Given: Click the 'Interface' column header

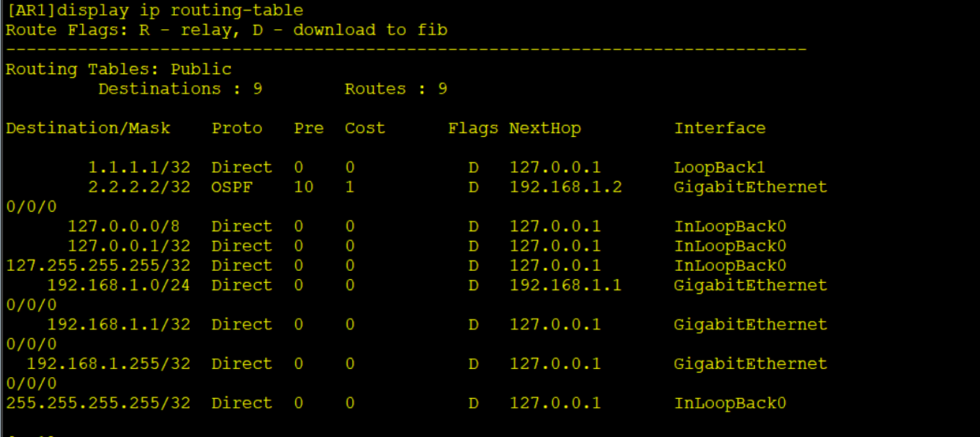Looking at the screenshot, I should (720, 128).
